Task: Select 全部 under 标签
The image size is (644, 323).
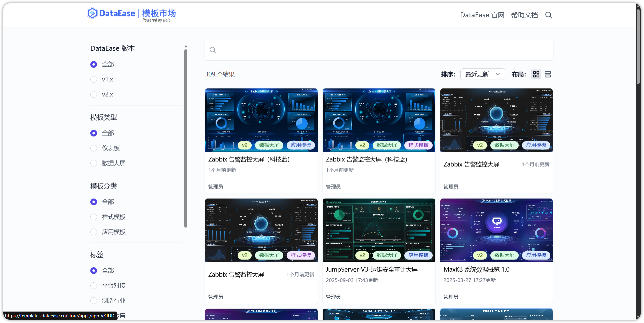Action: pos(94,271)
